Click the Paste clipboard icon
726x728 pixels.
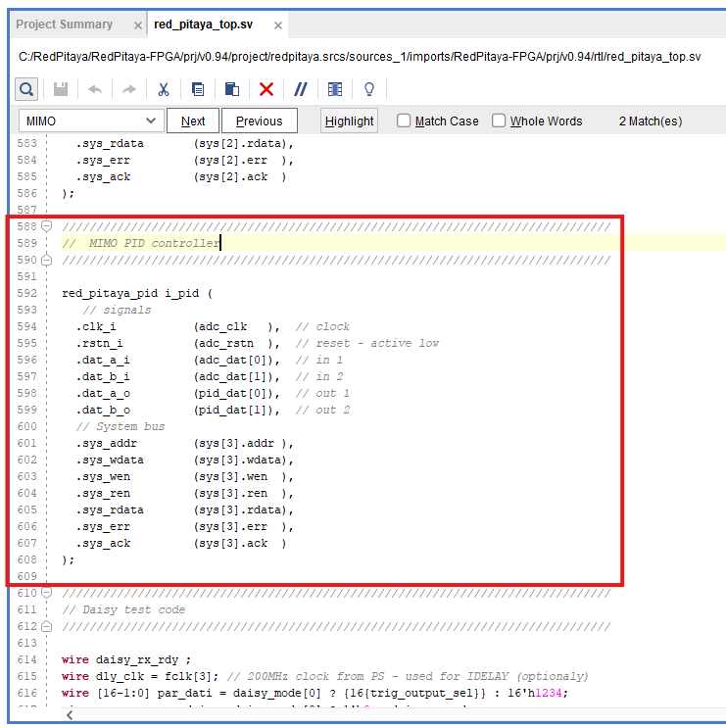click(x=231, y=89)
